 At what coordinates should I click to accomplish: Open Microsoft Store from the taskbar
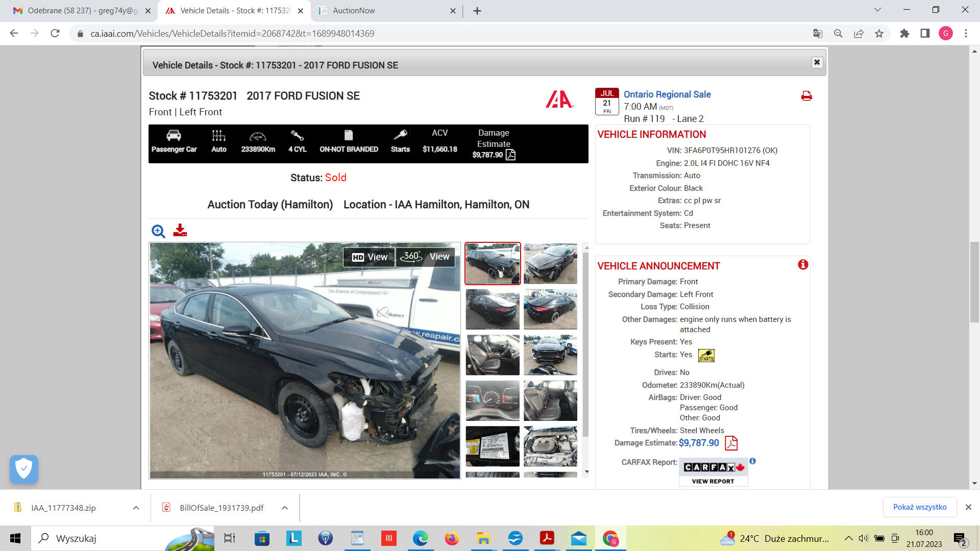[262, 538]
